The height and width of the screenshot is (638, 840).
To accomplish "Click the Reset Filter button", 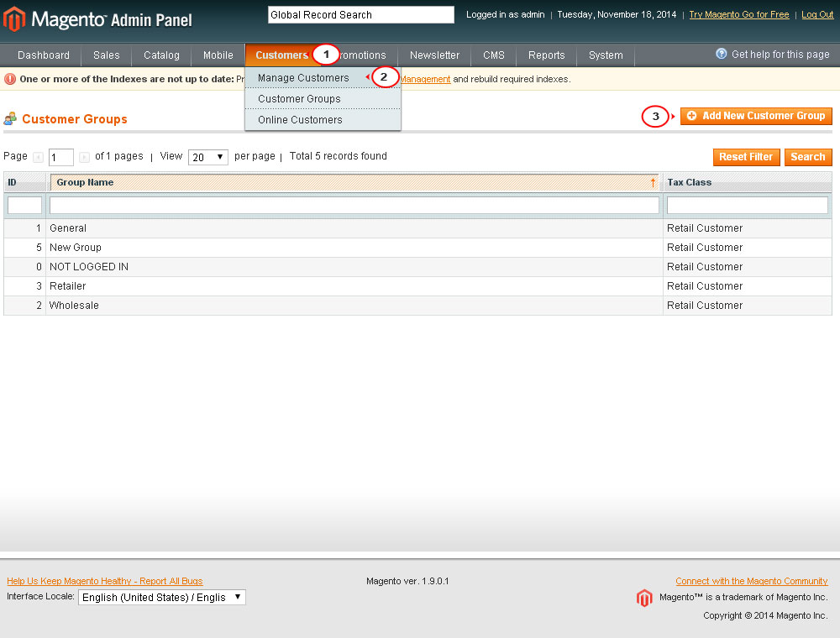I will click(746, 157).
